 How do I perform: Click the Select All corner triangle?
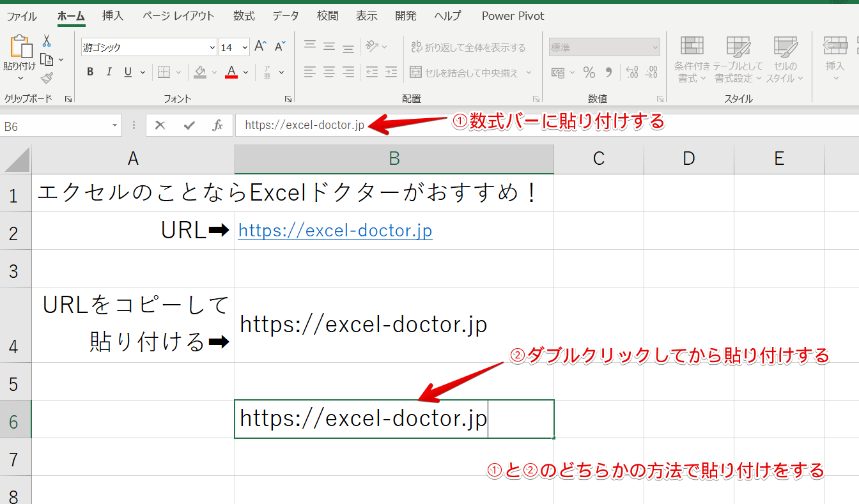[16, 159]
